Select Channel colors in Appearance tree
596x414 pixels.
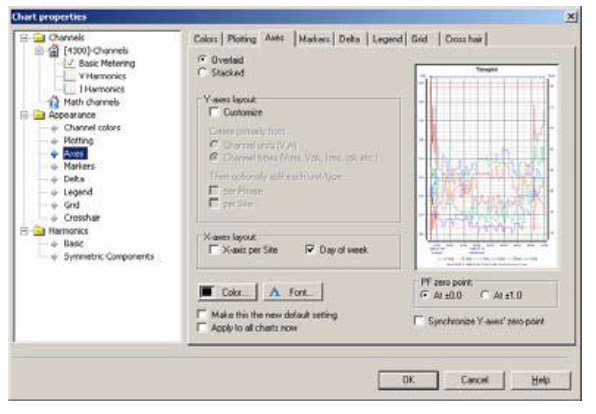pos(92,128)
